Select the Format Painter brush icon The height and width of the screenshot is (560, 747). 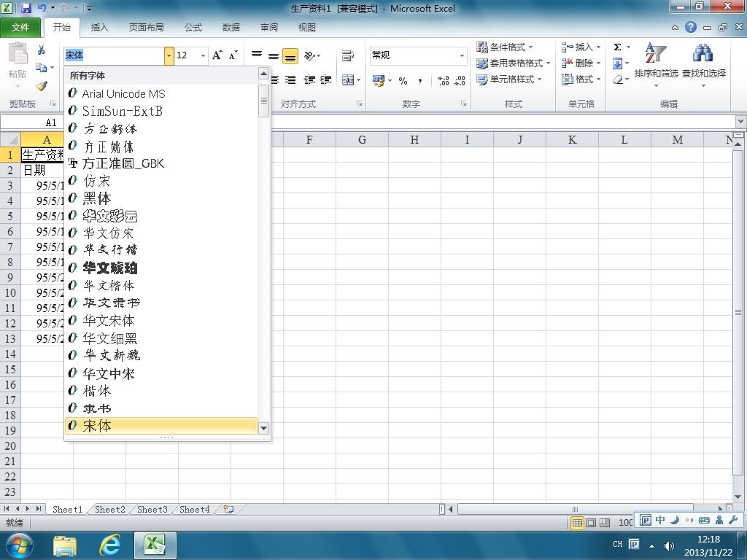click(42, 86)
